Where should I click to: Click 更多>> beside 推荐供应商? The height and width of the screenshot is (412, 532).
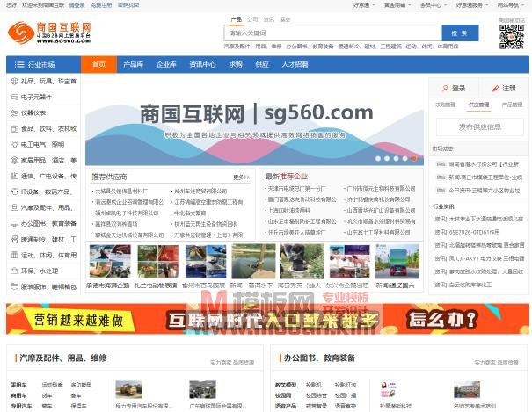pos(241,177)
